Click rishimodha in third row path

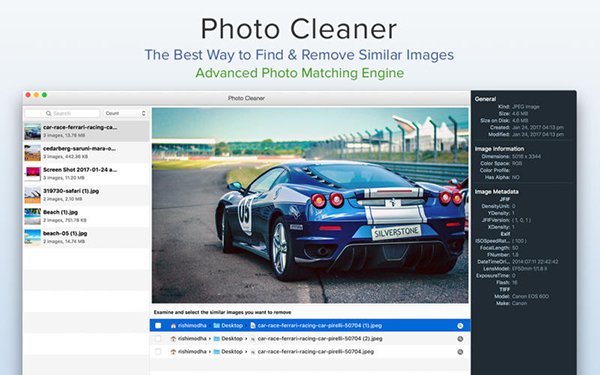coord(192,352)
